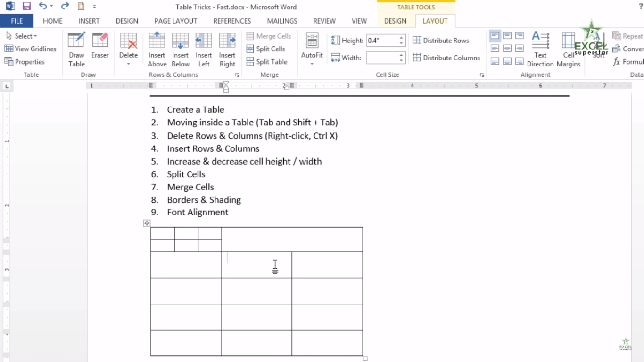Click list item "Font Alignment"

[x=198, y=213]
